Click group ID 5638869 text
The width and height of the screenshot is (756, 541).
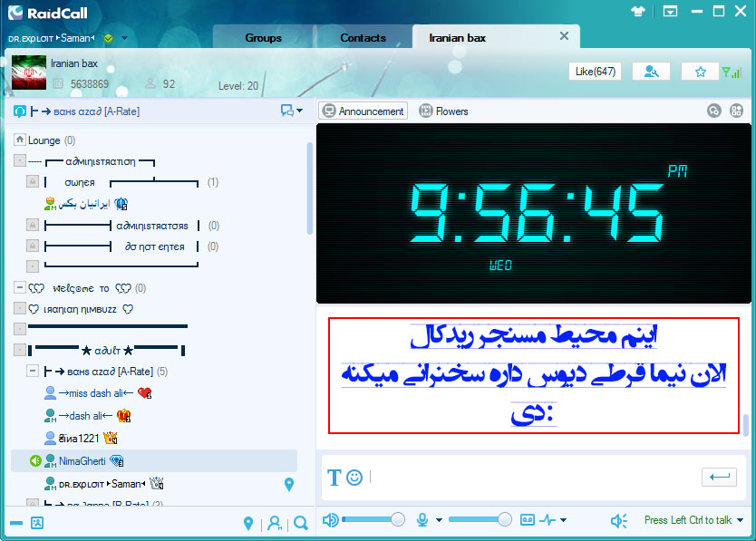(x=89, y=84)
